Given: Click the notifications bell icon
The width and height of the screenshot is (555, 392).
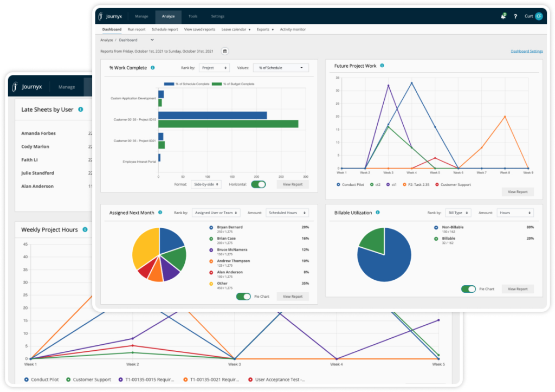Looking at the screenshot, I should pyautogui.click(x=504, y=16).
